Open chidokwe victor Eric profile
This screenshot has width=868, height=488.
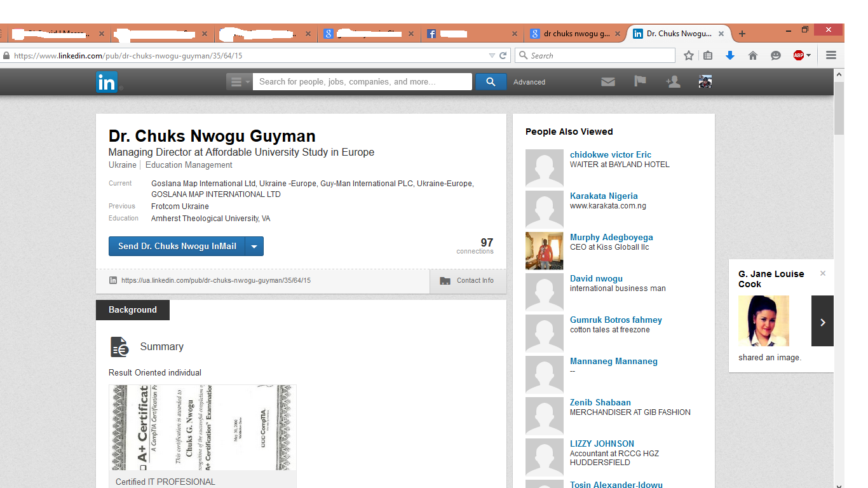pyautogui.click(x=611, y=154)
